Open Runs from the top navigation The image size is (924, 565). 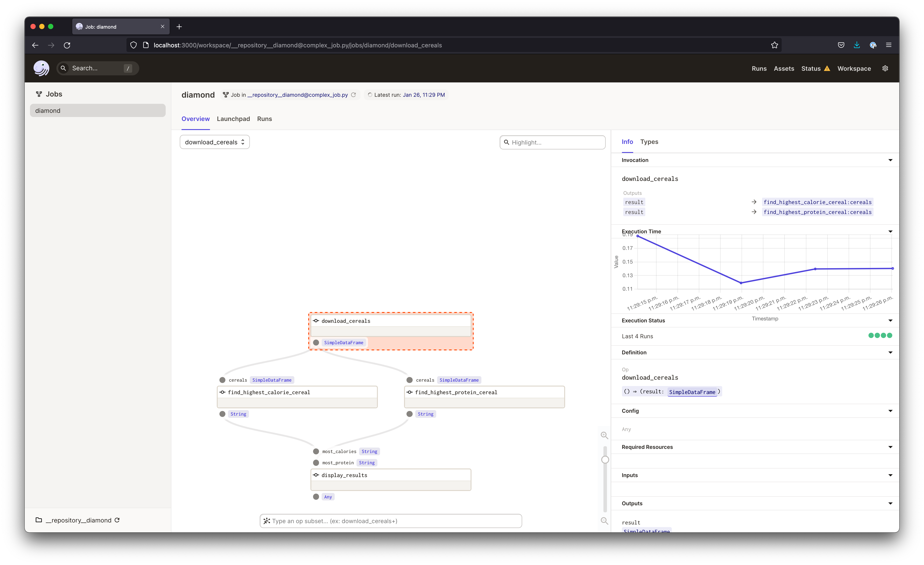tap(759, 68)
